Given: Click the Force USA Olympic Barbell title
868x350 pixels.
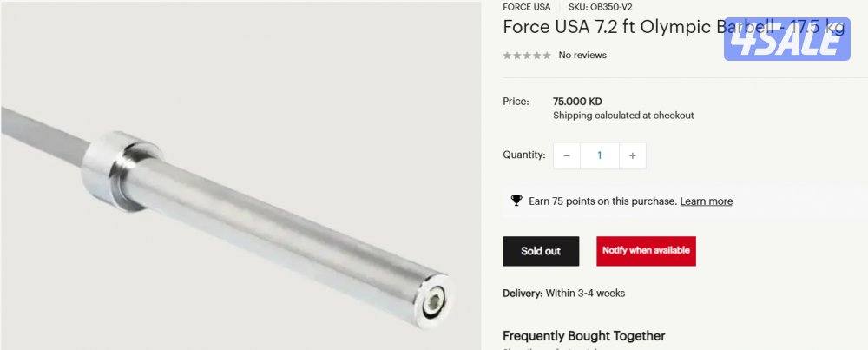Looking at the screenshot, I should 674,27.
